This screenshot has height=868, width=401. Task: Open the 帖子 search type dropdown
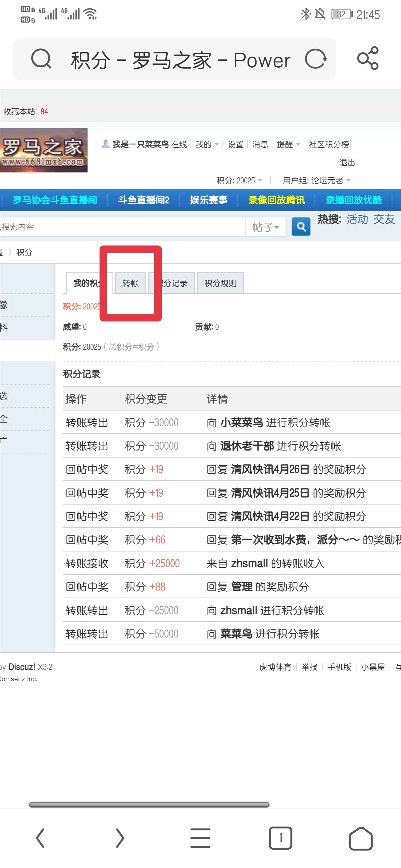pos(266,227)
